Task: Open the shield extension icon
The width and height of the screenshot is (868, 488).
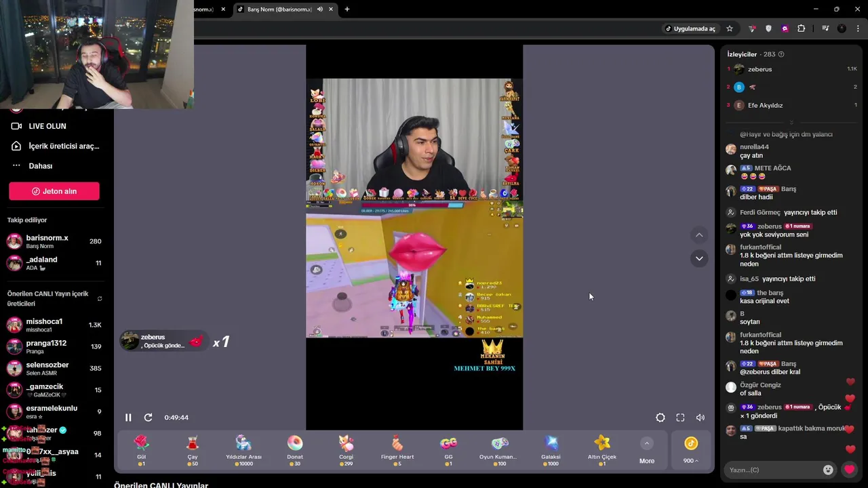Action: pyautogui.click(x=768, y=28)
